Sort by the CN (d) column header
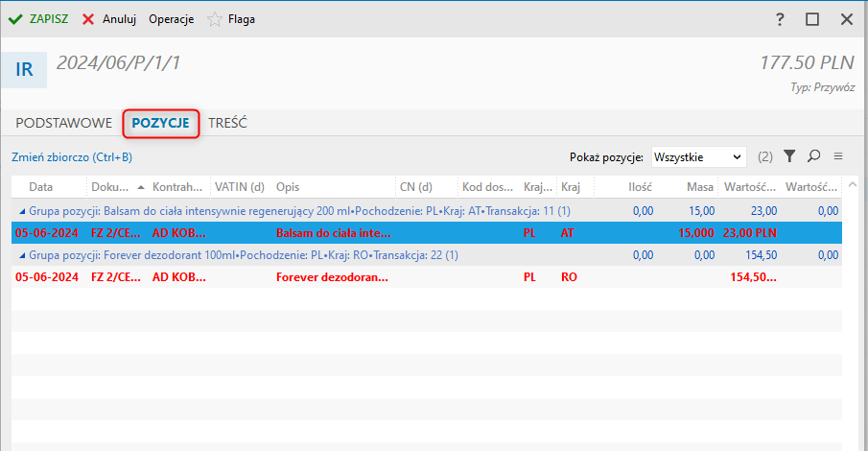Viewport: 868px width, 451px height. 415,187
